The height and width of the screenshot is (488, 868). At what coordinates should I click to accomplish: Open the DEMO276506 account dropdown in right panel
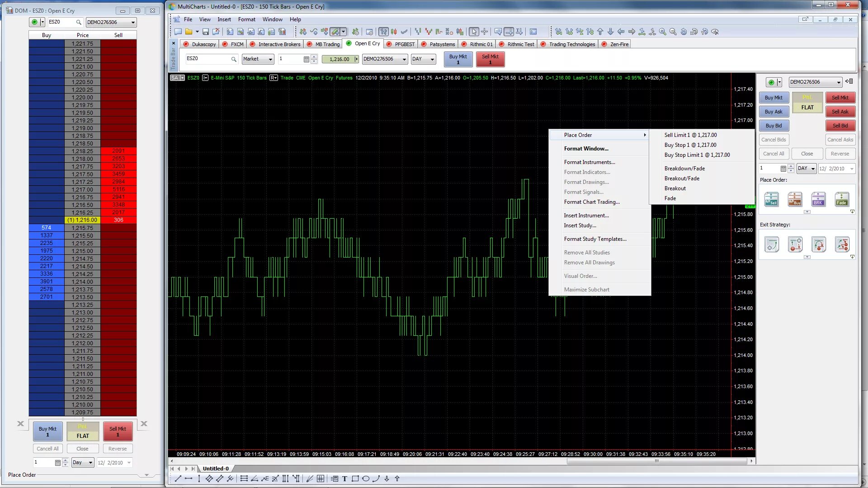[x=815, y=82]
